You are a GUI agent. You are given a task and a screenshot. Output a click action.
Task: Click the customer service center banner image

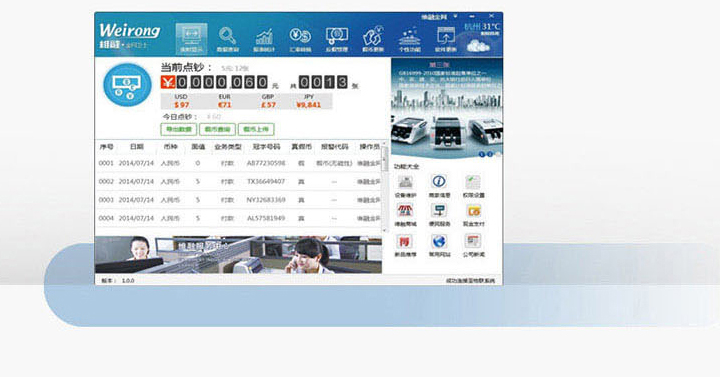pos(238,255)
